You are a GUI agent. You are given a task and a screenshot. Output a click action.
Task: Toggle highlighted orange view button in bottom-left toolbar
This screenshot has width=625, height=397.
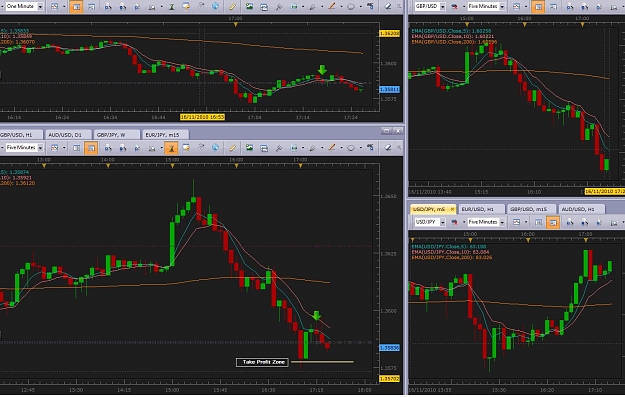coord(91,148)
